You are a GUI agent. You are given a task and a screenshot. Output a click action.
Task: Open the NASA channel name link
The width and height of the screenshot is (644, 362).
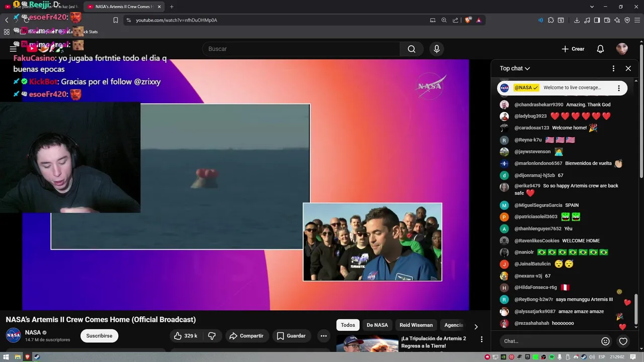pos(33,332)
